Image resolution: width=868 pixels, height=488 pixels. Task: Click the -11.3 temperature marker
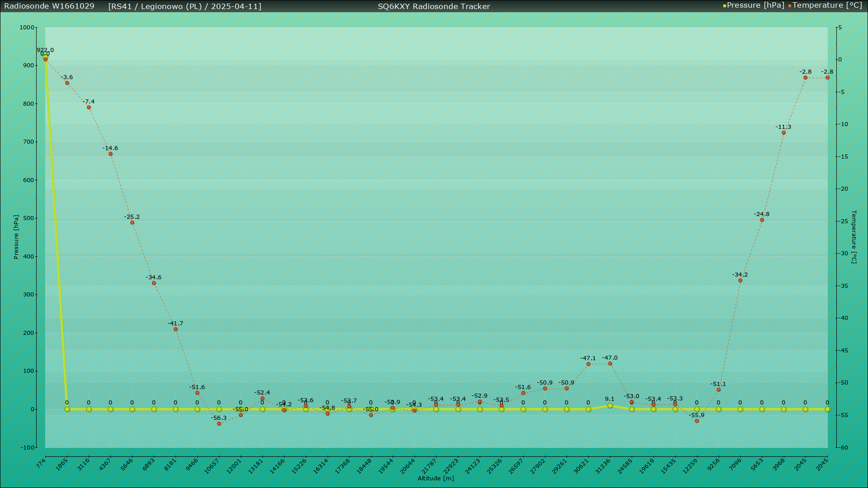pos(783,133)
